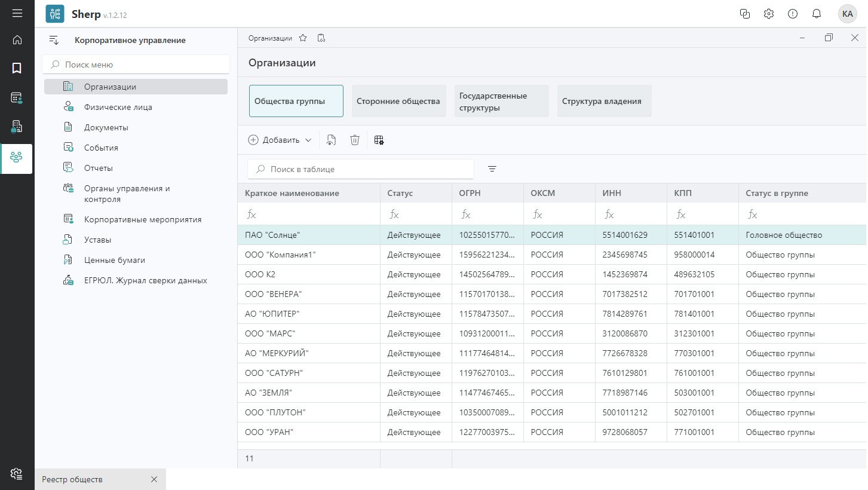Go to Ценные бумаги menu item
The width and height of the screenshot is (868, 490).
pyautogui.click(x=114, y=260)
